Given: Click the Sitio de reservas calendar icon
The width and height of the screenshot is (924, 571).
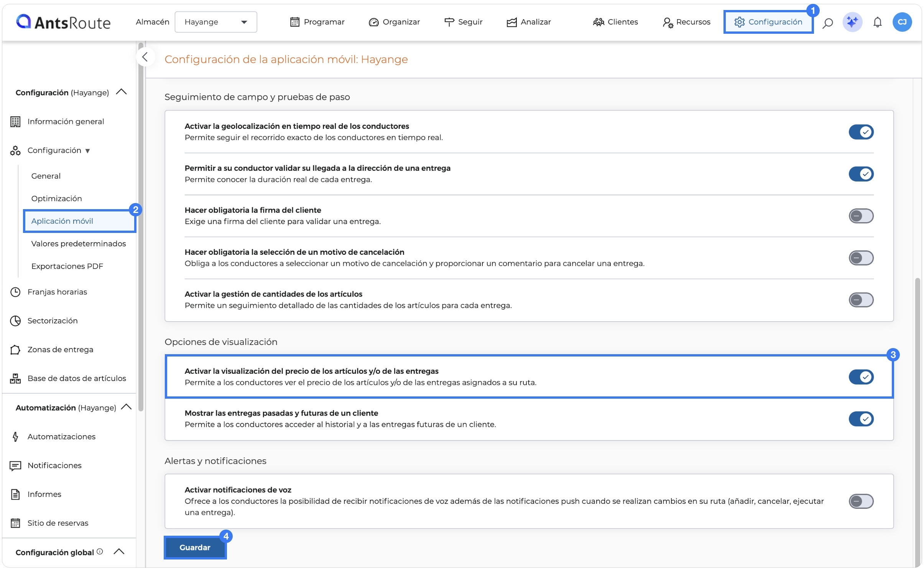Looking at the screenshot, I should pyautogui.click(x=15, y=523).
